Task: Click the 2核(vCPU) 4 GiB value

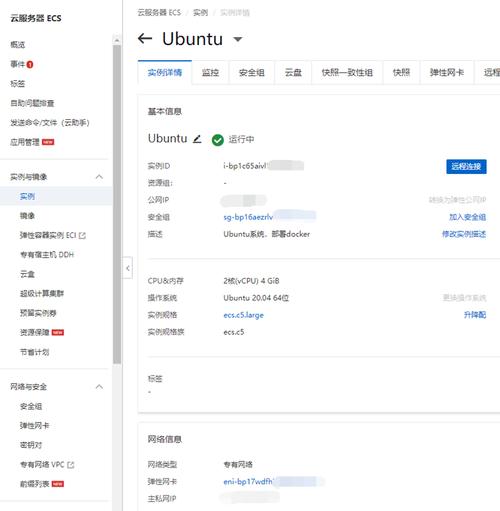Action: 251,281
